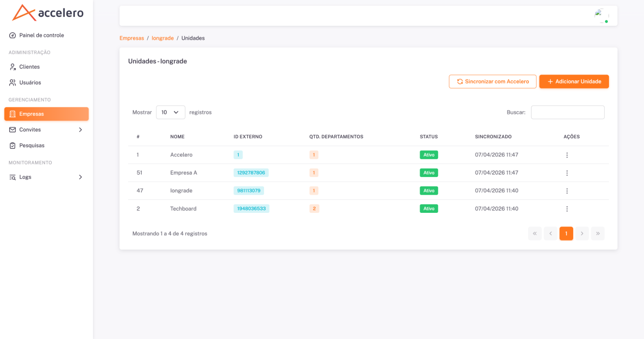Click Sincronizar com Accelero button
Screen dimensions: 644x339
pos(493,81)
